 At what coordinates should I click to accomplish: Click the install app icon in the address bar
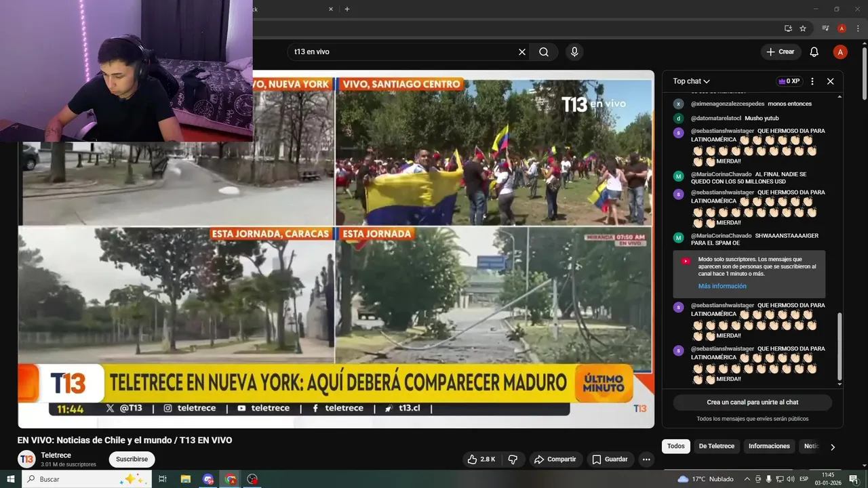point(788,28)
